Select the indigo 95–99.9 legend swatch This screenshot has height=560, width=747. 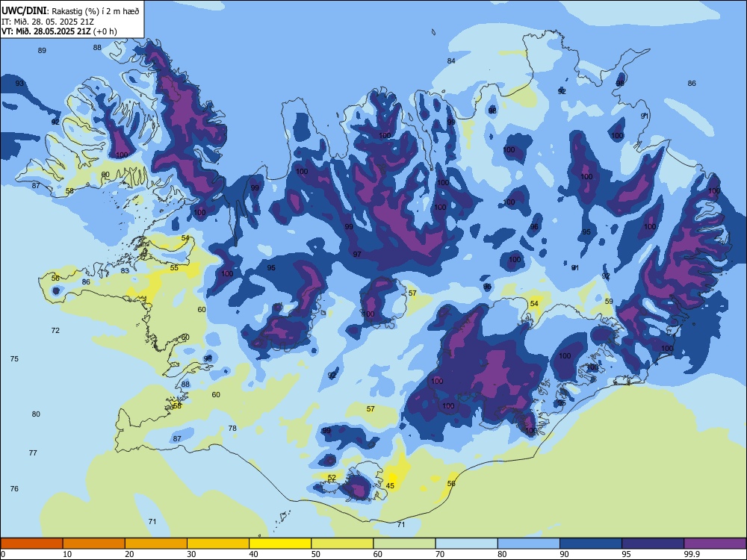[x=653, y=544]
